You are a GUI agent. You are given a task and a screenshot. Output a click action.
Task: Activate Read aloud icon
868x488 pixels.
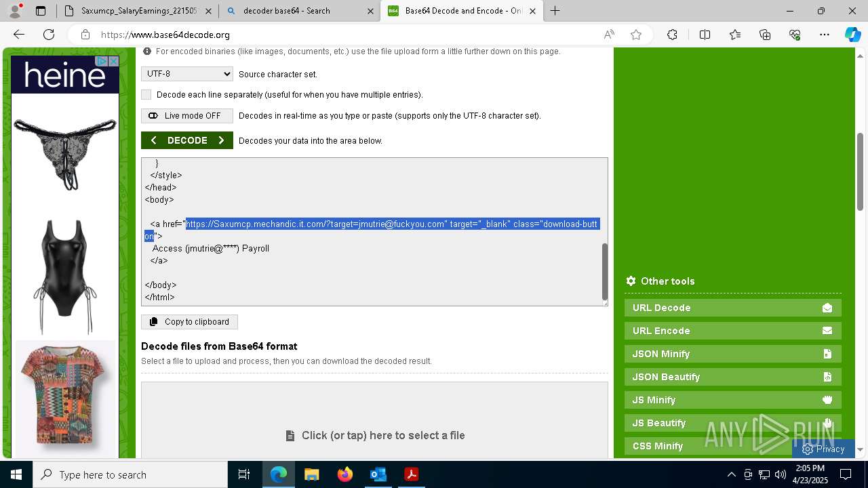click(x=609, y=35)
